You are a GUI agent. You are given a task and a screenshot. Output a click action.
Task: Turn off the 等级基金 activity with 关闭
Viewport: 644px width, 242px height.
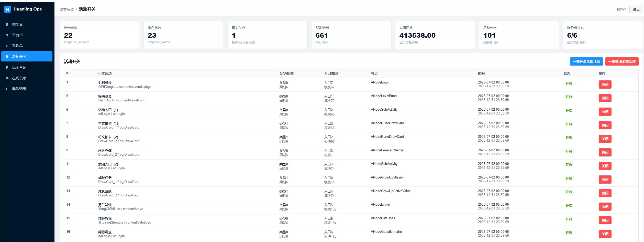(605, 98)
